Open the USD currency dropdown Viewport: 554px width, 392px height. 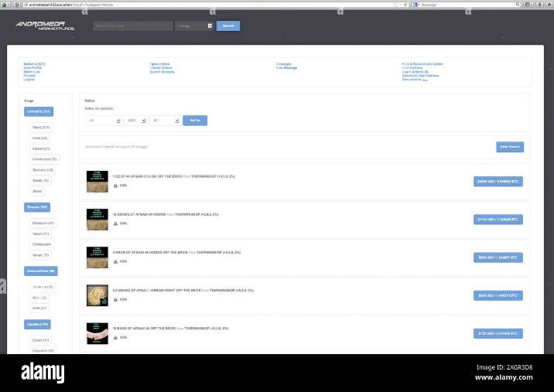pyautogui.click(x=136, y=121)
